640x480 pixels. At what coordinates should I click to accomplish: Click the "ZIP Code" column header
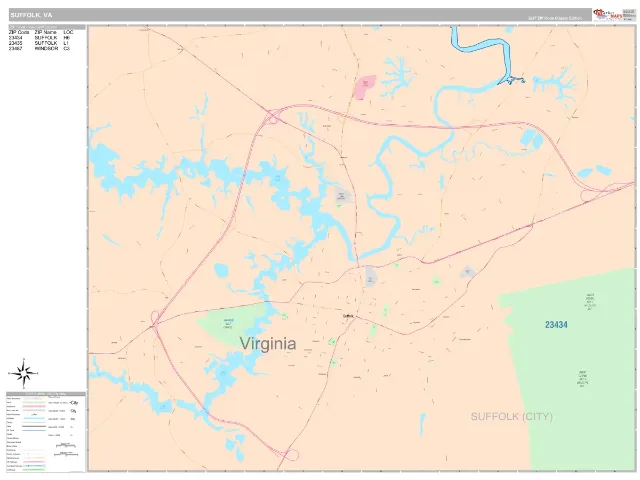pos(19,32)
